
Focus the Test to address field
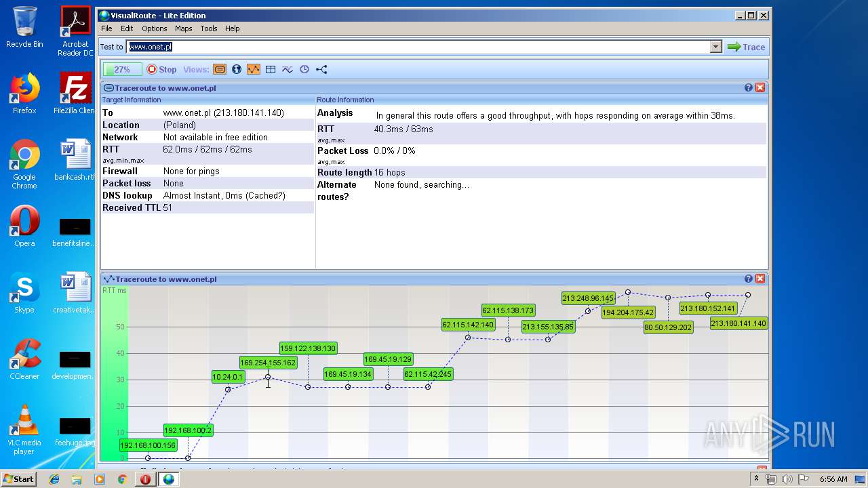coord(418,47)
